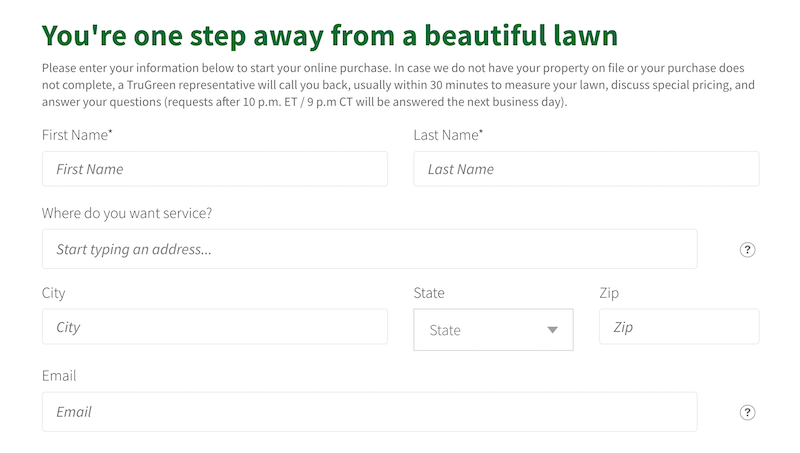Click the required asterisk after Last Name

481,131
